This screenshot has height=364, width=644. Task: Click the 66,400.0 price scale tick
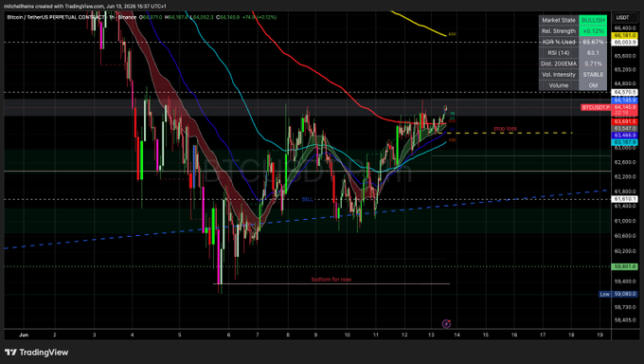click(625, 28)
